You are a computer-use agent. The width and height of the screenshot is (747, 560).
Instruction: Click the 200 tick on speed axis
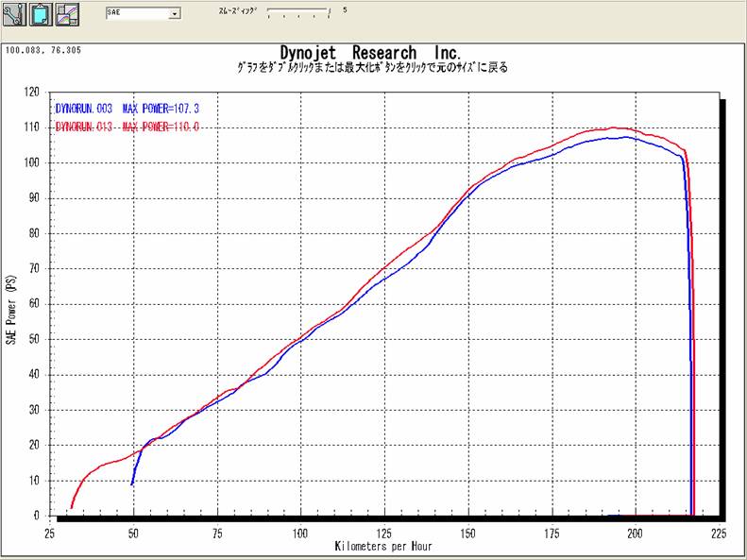(x=634, y=534)
